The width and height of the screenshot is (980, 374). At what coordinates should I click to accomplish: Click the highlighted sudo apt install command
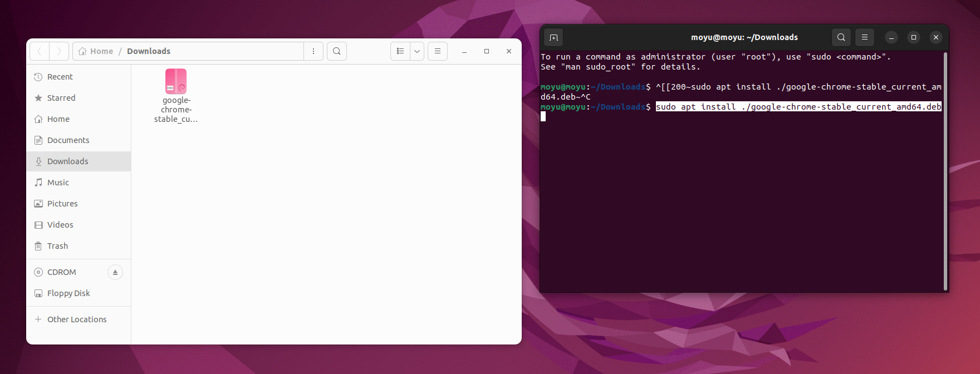coord(798,107)
